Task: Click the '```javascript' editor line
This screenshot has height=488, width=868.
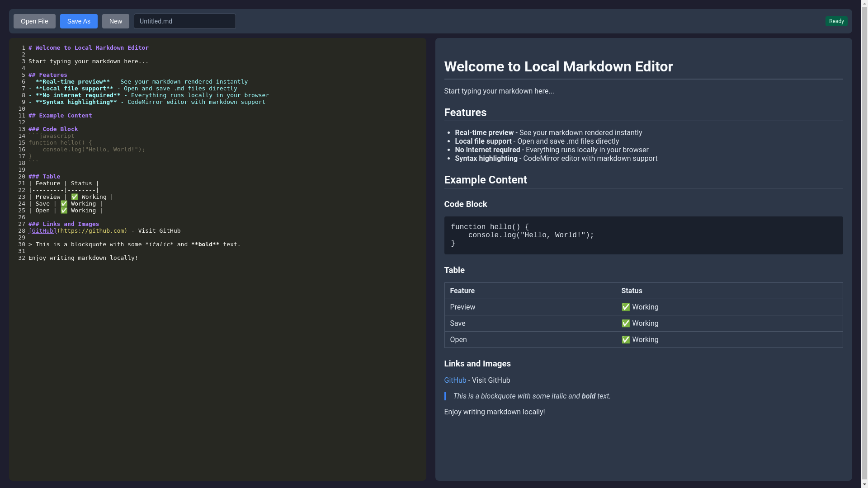Action: coord(52,136)
